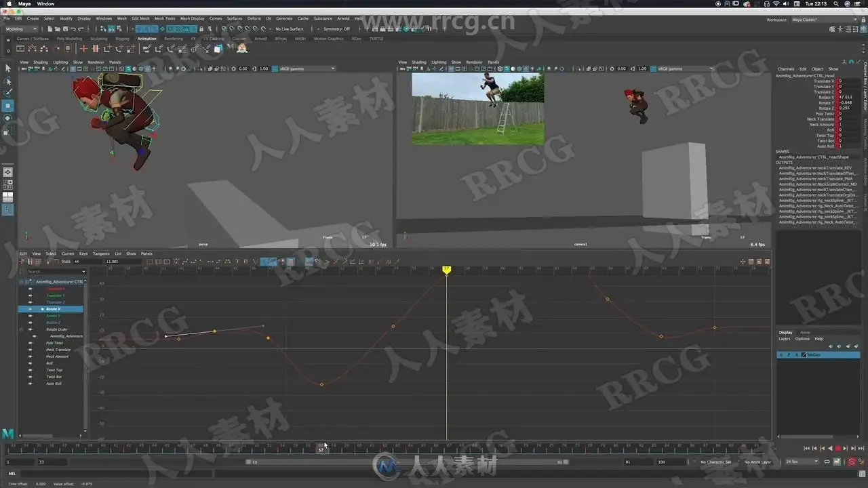
Task: Click the Set Key red cross shelf icon
Action: coord(84,49)
